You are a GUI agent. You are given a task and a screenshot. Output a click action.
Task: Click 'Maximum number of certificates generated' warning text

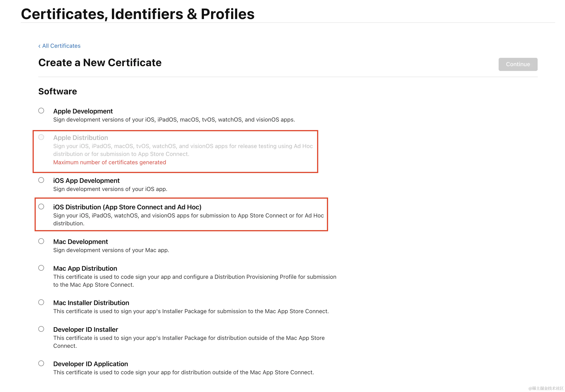coord(110,162)
